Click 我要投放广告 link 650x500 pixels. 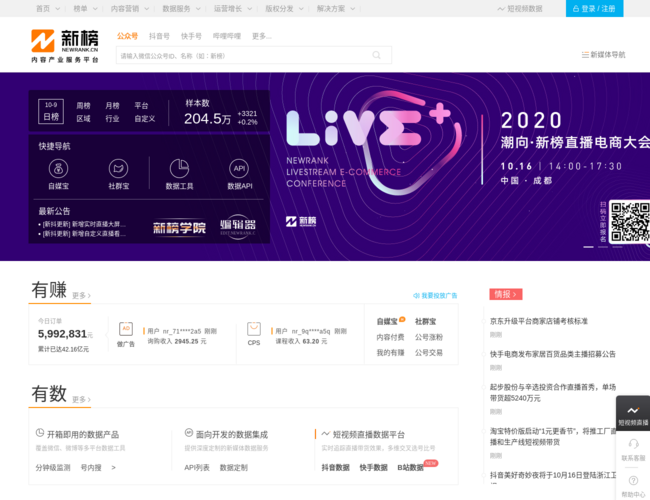435,296
